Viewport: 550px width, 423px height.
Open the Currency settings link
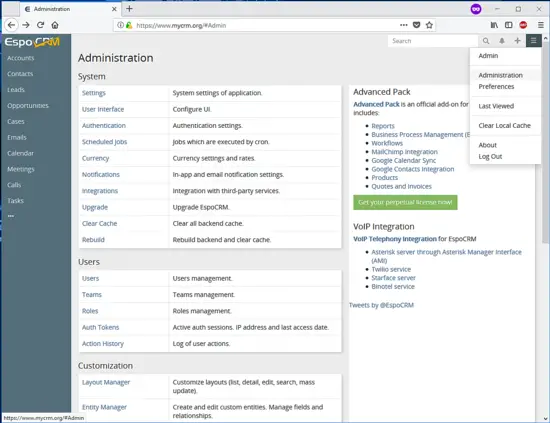[95, 158]
